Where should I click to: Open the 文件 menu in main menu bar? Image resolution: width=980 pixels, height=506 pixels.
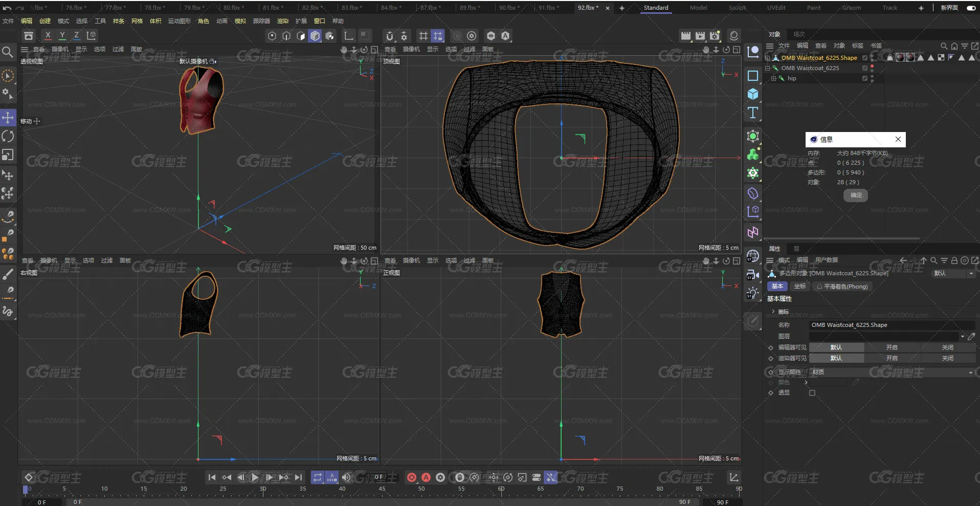pyautogui.click(x=8, y=21)
